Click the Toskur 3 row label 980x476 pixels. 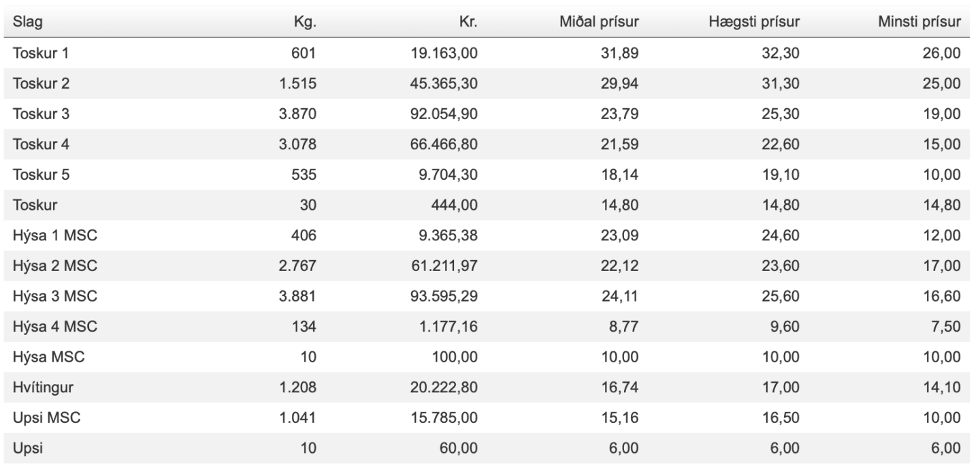point(39,113)
